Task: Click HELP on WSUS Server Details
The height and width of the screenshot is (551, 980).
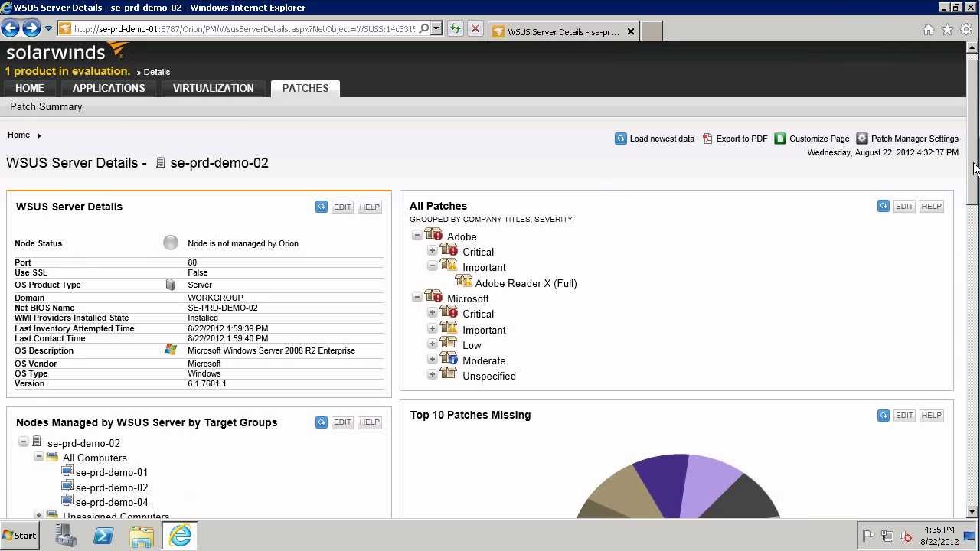Action: coord(369,207)
